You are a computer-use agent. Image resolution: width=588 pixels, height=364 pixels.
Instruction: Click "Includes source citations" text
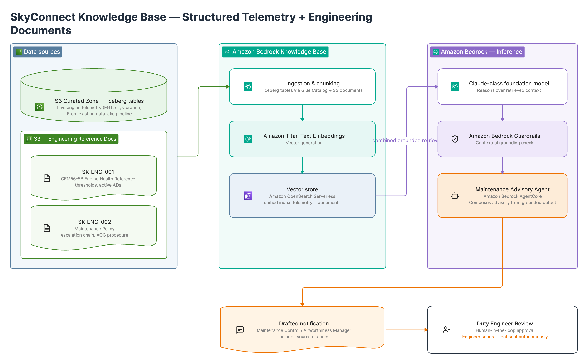(x=304, y=337)
